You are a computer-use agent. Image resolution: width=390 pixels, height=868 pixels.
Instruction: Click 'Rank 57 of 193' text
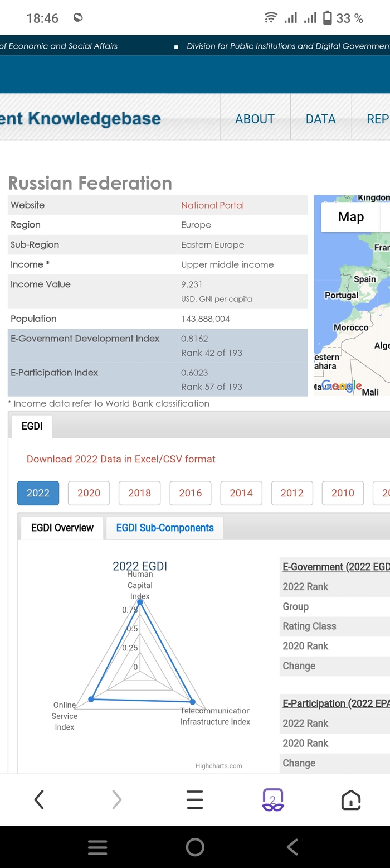coord(212,387)
